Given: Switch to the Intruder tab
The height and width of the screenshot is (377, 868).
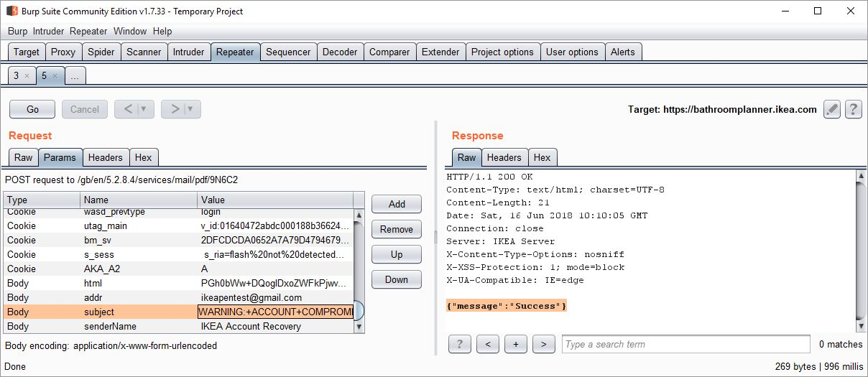Looking at the screenshot, I should pos(189,52).
